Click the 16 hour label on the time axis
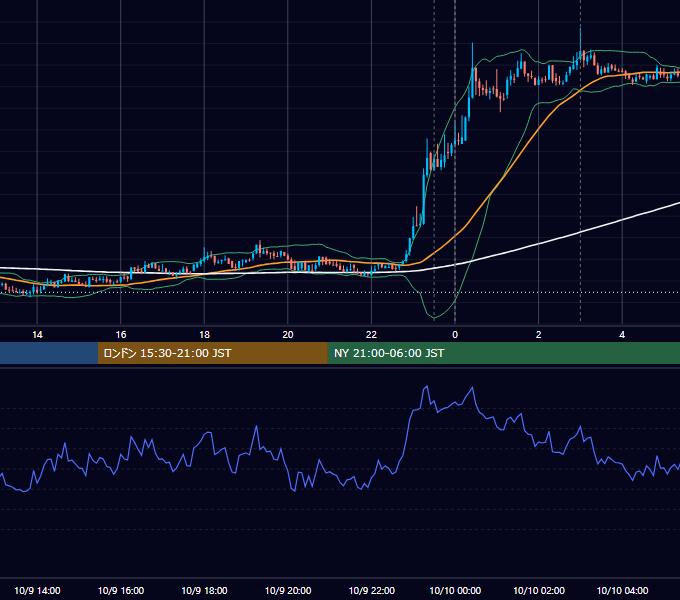 pyautogui.click(x=121, y=335)
